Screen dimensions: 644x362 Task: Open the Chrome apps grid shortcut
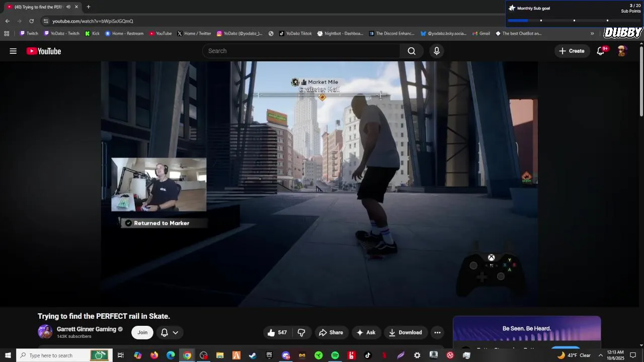click(x=7, y=34)
